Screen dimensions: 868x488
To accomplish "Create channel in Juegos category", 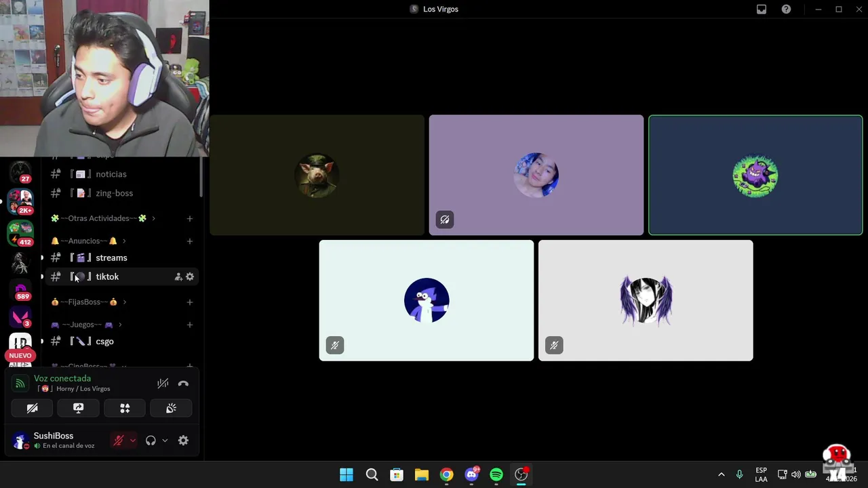I will pyautogui.click(x=190, y=325).
